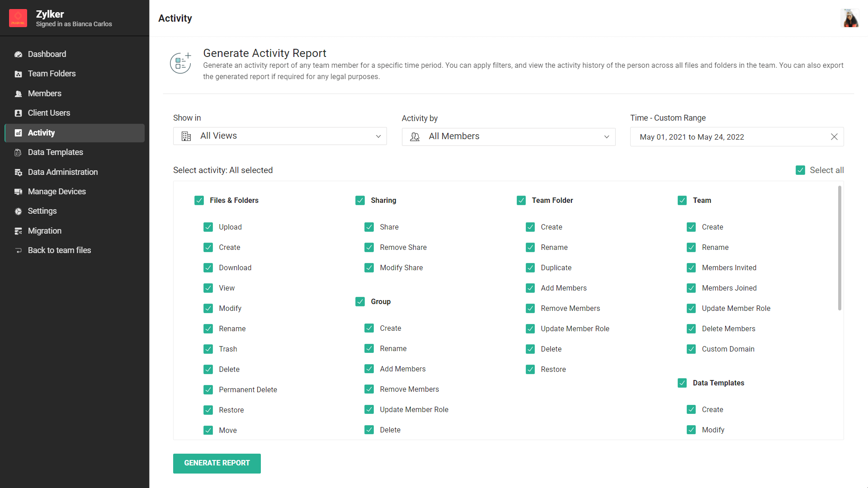The height and width of the screenshot is (488, 868).
Task: Open the user profile avatar
Action: [849, 18]
